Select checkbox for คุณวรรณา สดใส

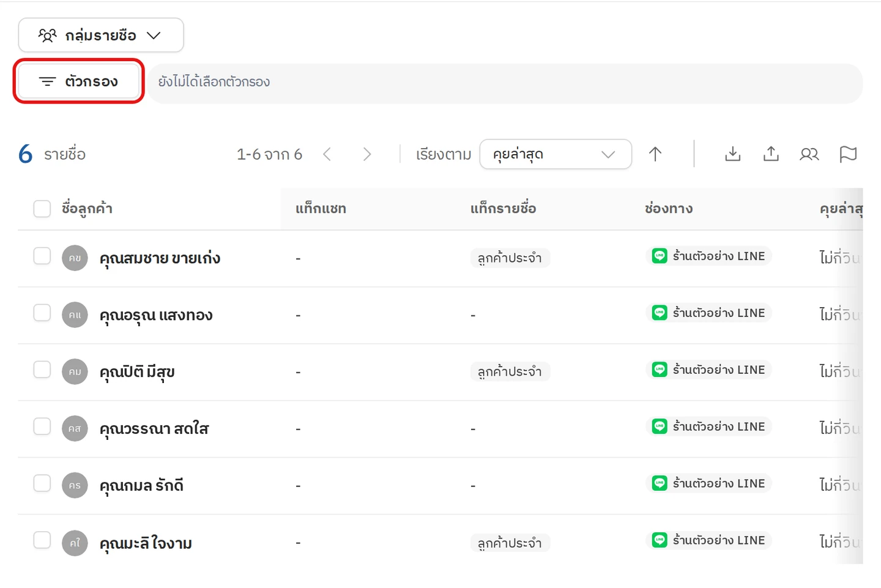(42, 426)
